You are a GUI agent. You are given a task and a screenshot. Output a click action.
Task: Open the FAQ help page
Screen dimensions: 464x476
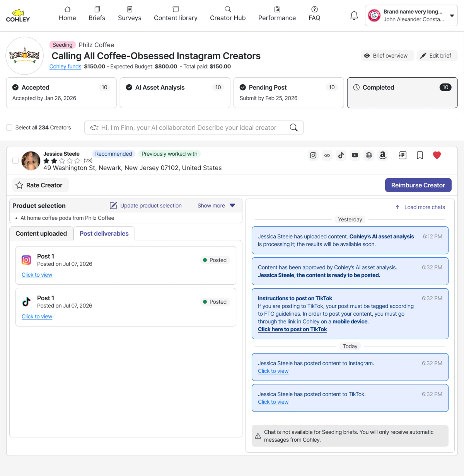tap(314, 14)
